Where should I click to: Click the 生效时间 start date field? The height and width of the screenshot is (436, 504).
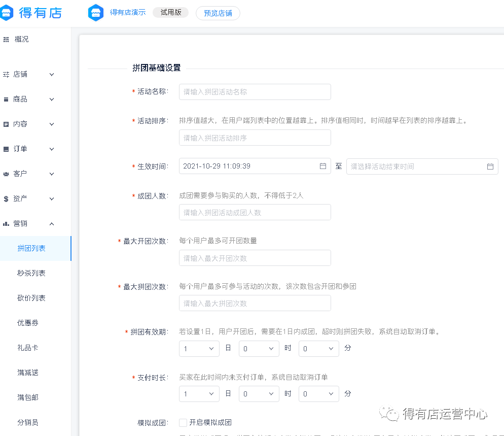(x=255, y=166)
